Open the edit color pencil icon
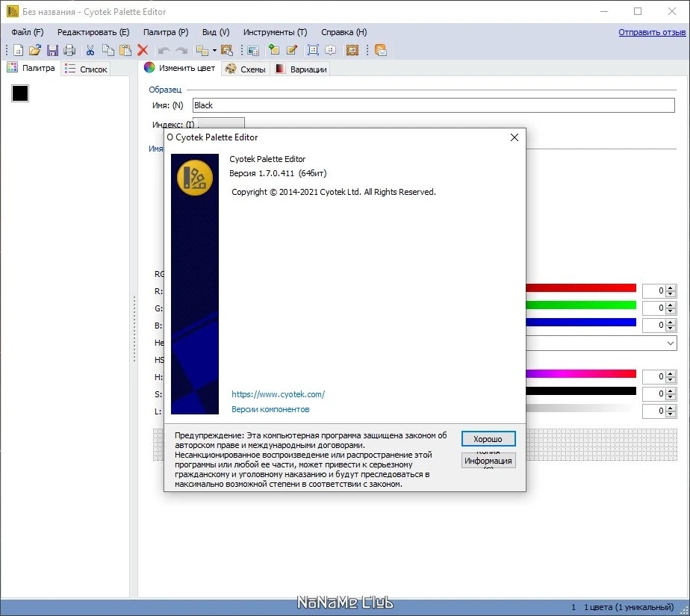This screenshot has height=616, width=690. tap(292, 50)
